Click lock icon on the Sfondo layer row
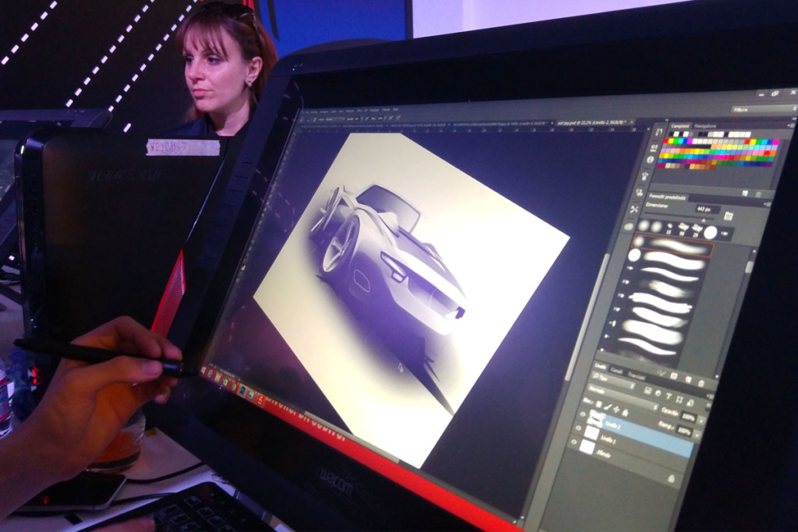Image resolution: width=798 pixels, height=532 pixels. point(671,478)
